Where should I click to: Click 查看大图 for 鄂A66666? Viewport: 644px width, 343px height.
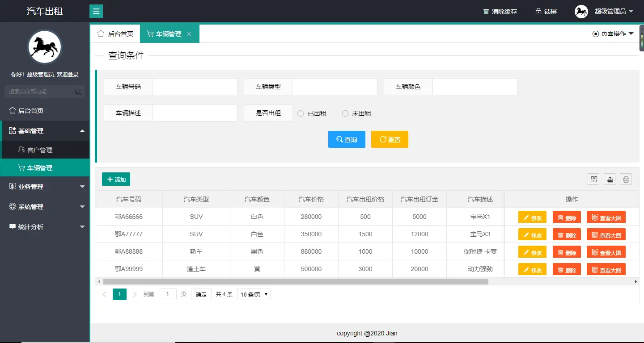point(606,218)
